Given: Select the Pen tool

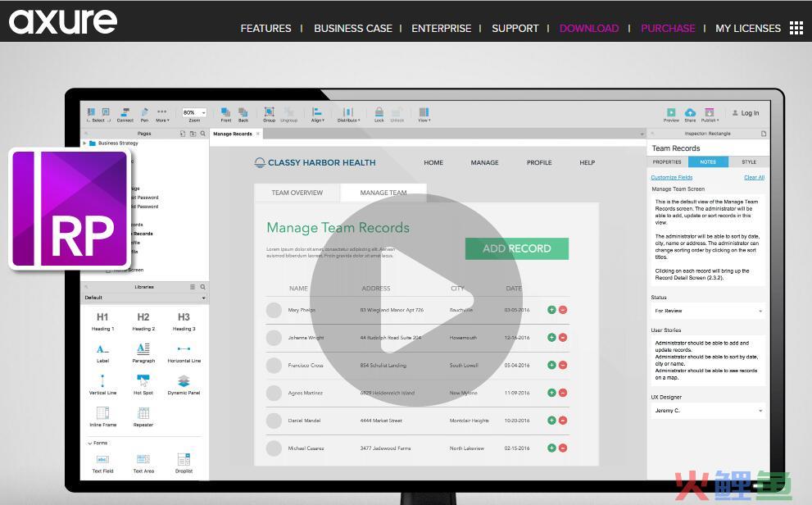Looking at the screenshot, I should 144,115.
